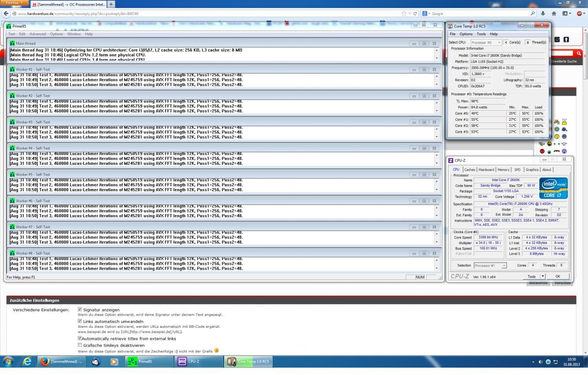Open the Windows Start menu

click(8, 362)
